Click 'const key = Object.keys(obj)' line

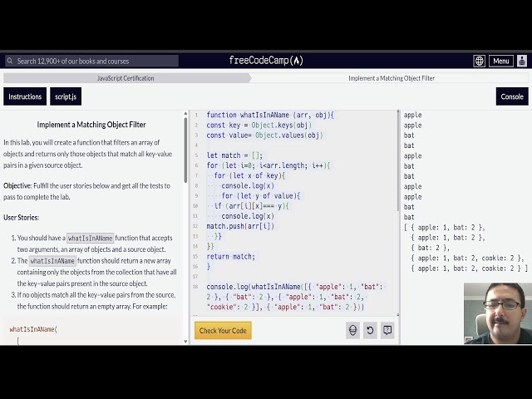(x=259, y=126)
